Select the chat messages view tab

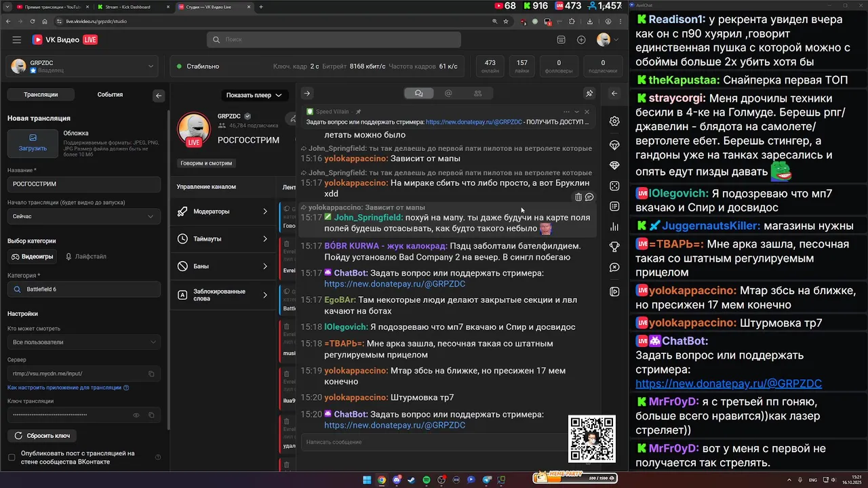pos(418,94)
